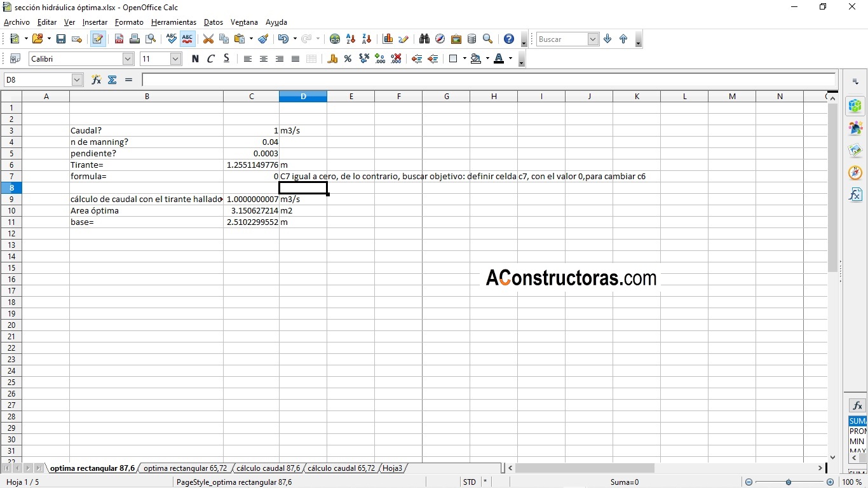This screenshot has width=868, height=488.
Task: Print the file using the printer icon
Action: pos(135,39)
